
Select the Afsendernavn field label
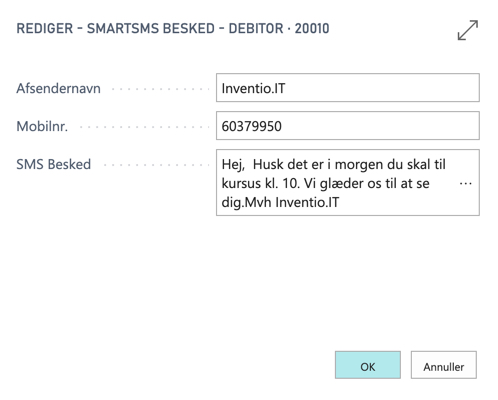[58, 88]
